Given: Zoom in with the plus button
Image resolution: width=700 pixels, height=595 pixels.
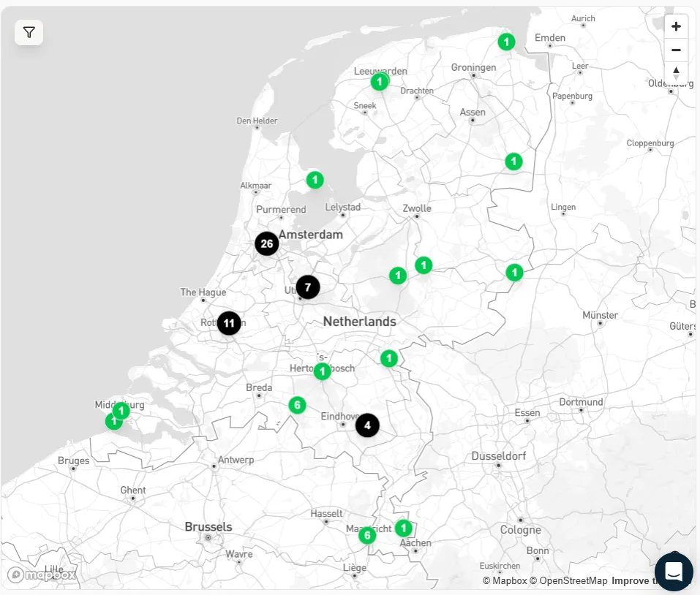Looking at the screenshot, I should pyautogui.click(x=676, y=26).
